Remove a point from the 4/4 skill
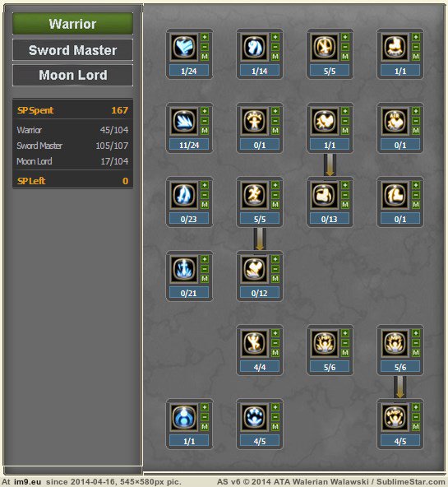448x487 pixels. click(x=275, y=343)
